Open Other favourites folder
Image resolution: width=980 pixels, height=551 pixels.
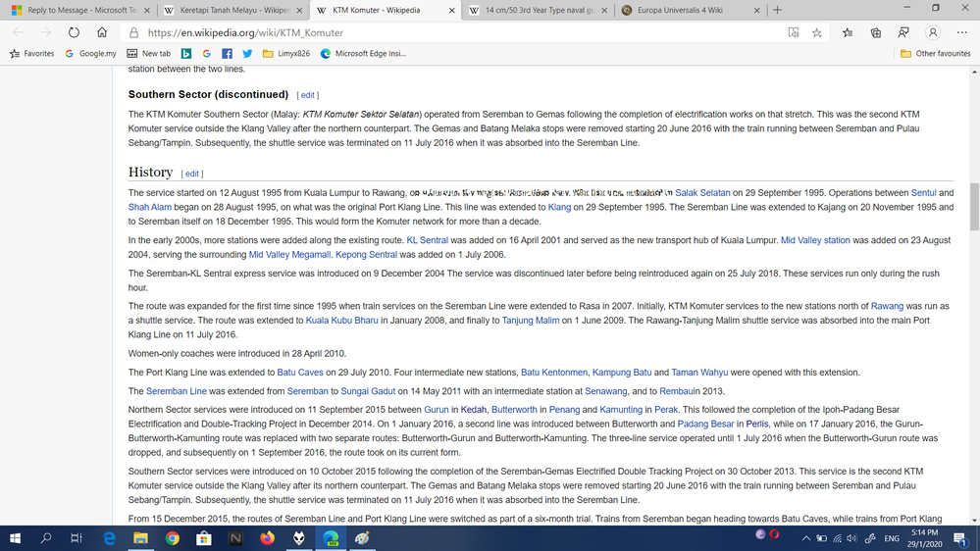point(936,54)
